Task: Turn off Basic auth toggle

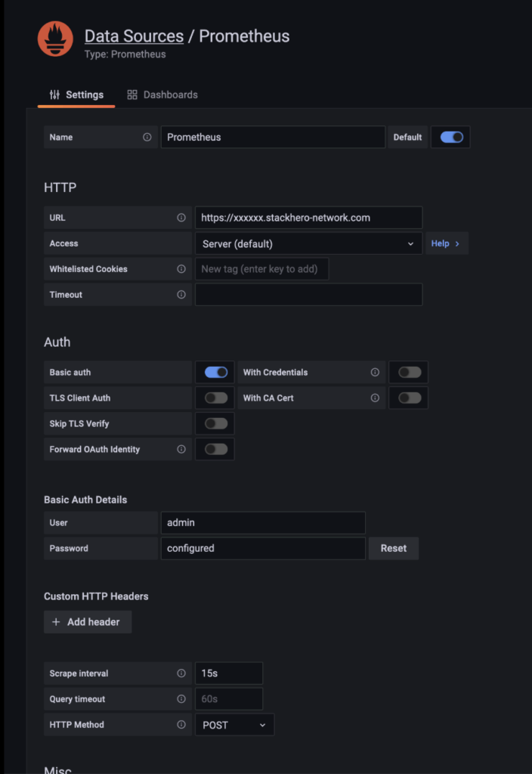Action: (x=215, y=373)
